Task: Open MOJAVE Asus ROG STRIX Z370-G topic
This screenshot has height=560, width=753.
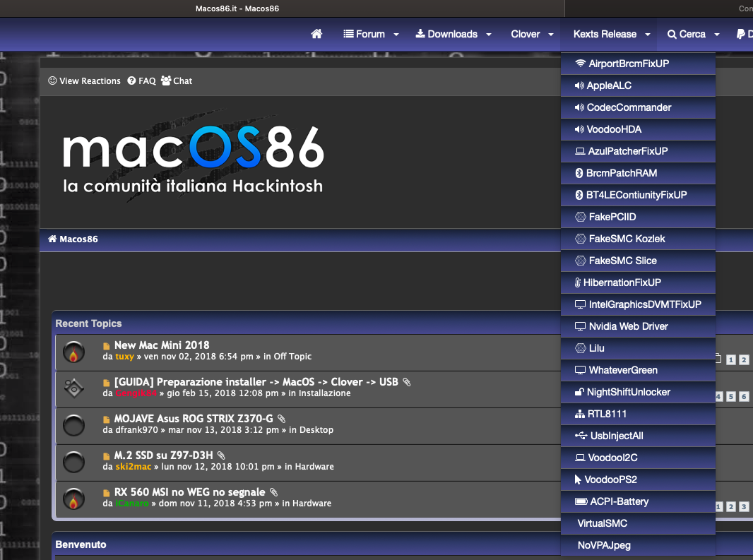Action: (194, 418)
